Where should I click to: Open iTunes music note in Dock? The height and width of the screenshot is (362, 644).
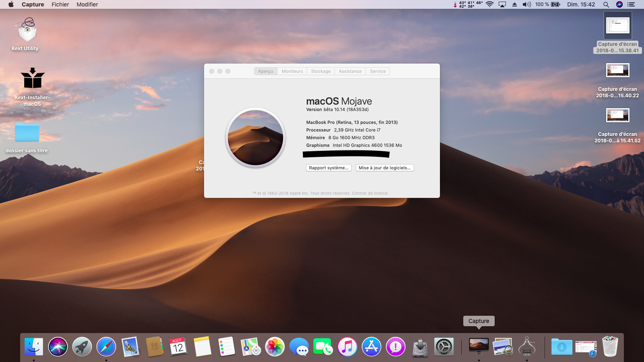pyautogui.click(x=347, y=347)
